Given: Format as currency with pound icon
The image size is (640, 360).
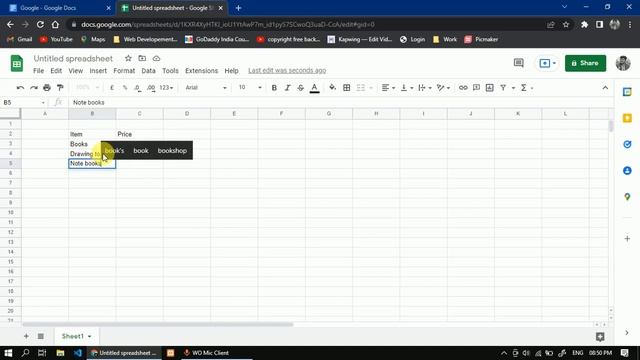Looking at the screenshot, I should click(112, 88).
